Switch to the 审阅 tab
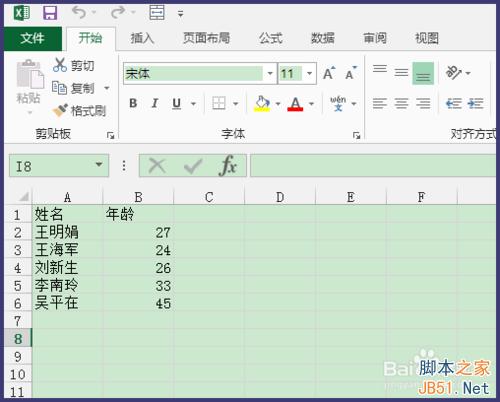This screenshot has width=500, height=402. (x=375, y=38)
